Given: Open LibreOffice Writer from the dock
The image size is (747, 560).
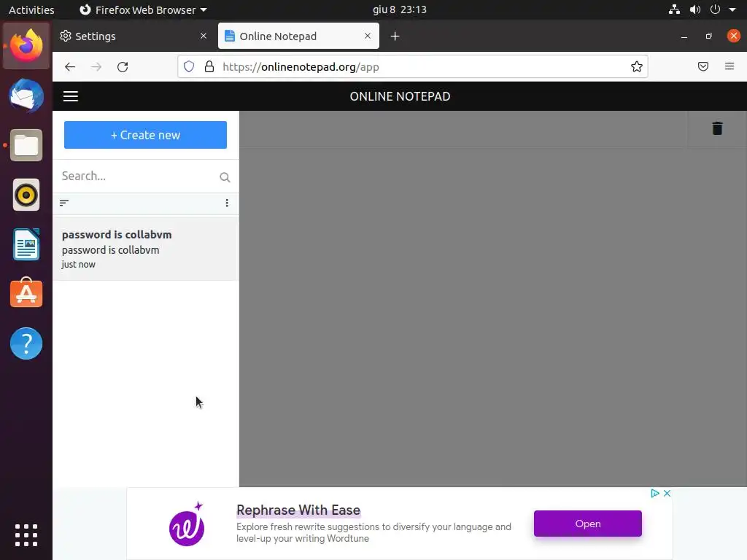Looking at the screenshot, I should point(26,244).
